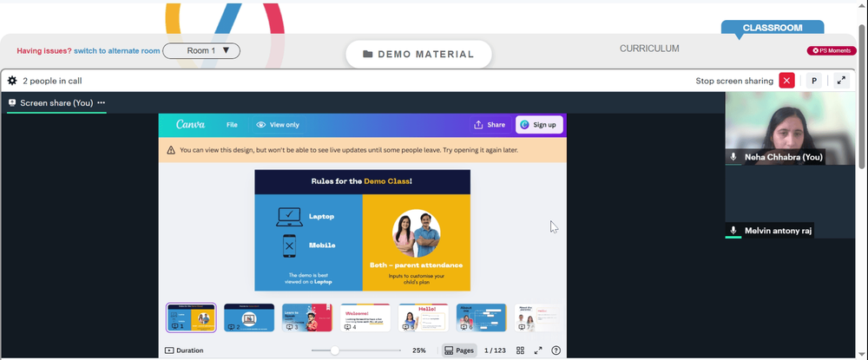Open the Demo Material folder
868x360 pixels.
(x=418, y=54)
